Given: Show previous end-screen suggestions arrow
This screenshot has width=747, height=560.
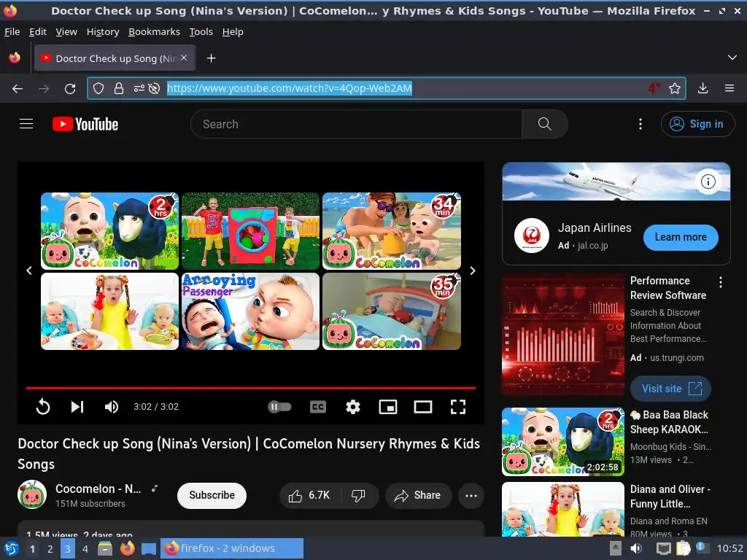Looking at the screenshot, I should (29, 271).
